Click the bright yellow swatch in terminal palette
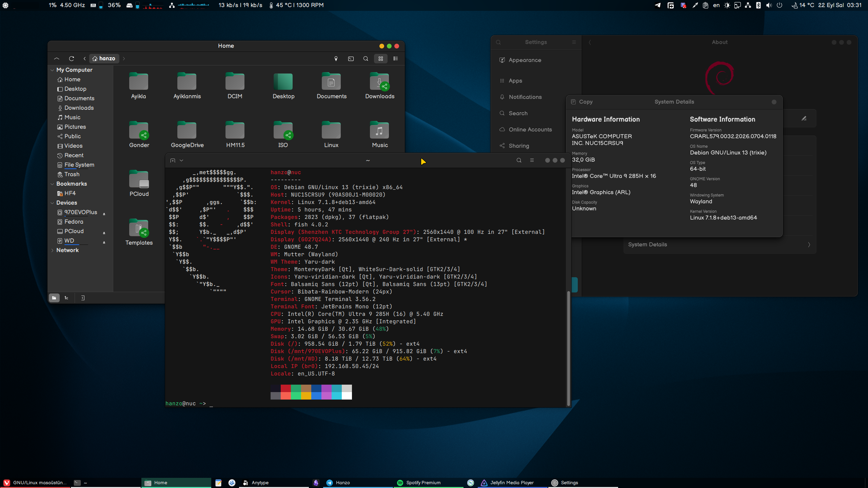Viewport: 868px width, 488px height. click(x=306, y=396)
